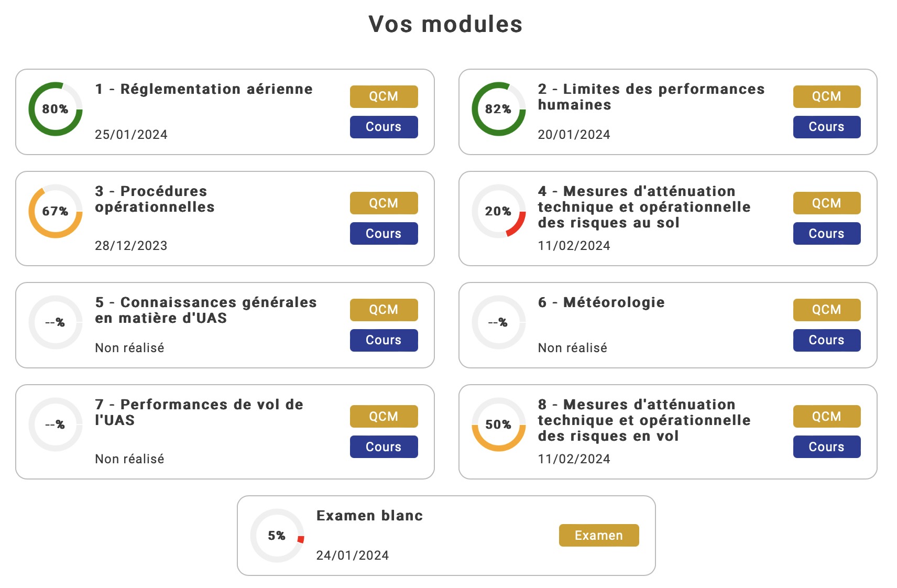
Task: Open Cours for Connaissances générales en matière d'UAS
Action: tap(384, 340)
